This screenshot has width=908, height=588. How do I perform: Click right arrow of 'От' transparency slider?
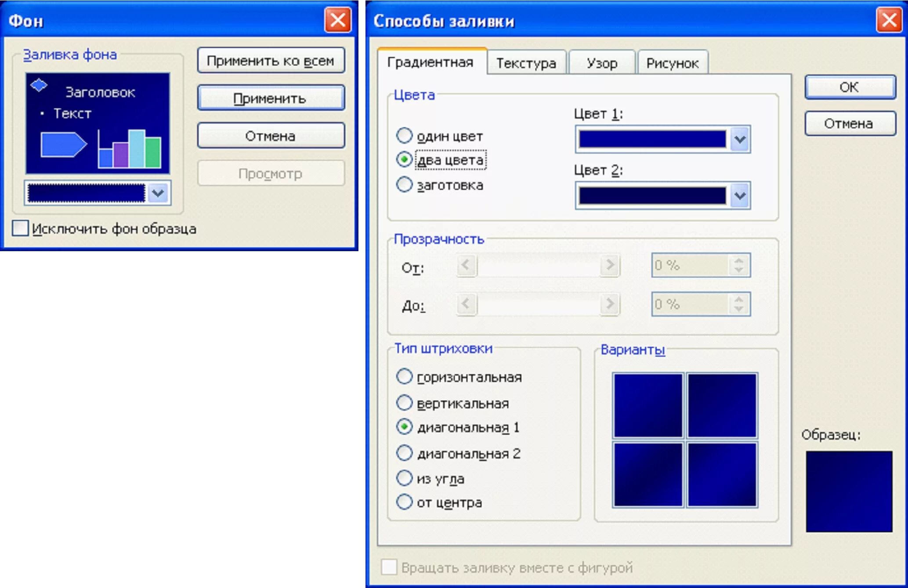610,265
